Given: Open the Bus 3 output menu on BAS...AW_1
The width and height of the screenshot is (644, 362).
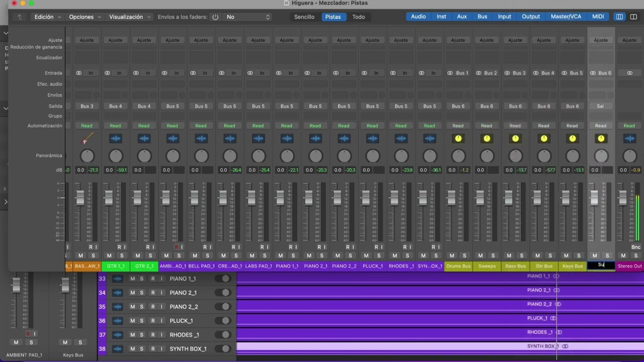Looking at the screenshot, I should coord(87,106).
